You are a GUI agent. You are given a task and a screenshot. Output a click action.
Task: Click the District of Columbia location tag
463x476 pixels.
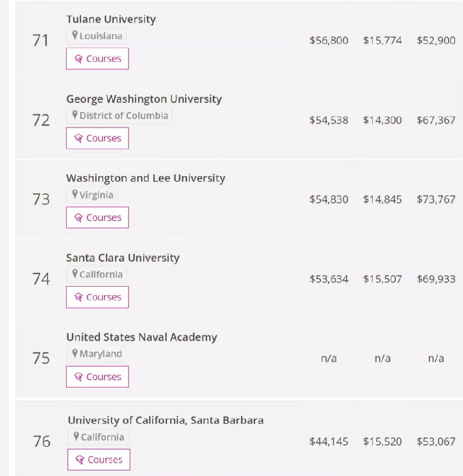(x=124, y=115)
